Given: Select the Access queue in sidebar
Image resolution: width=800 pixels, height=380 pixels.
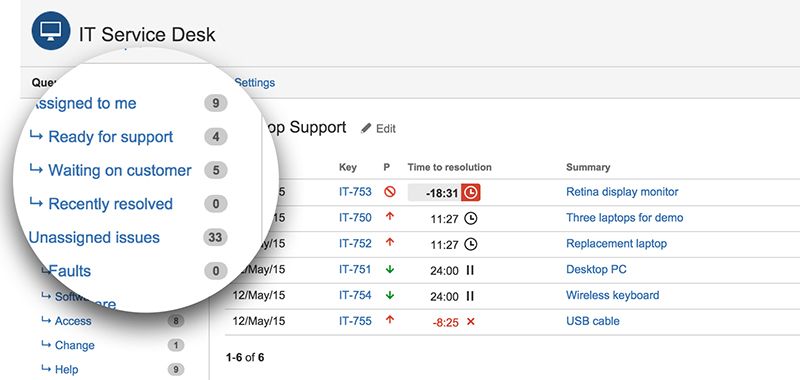Looking at the screenshot, I should point(73,321).
